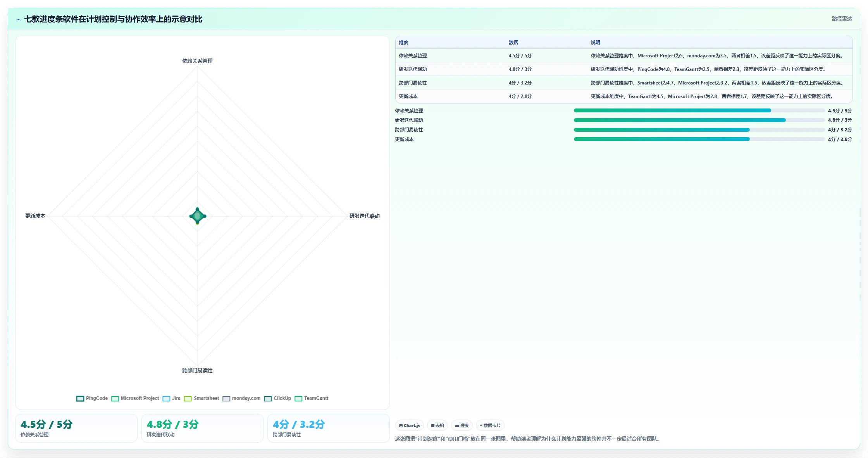868x458 pixels.
Task: Click the 路径雷达 tag in header
Action: pos(842,19)
